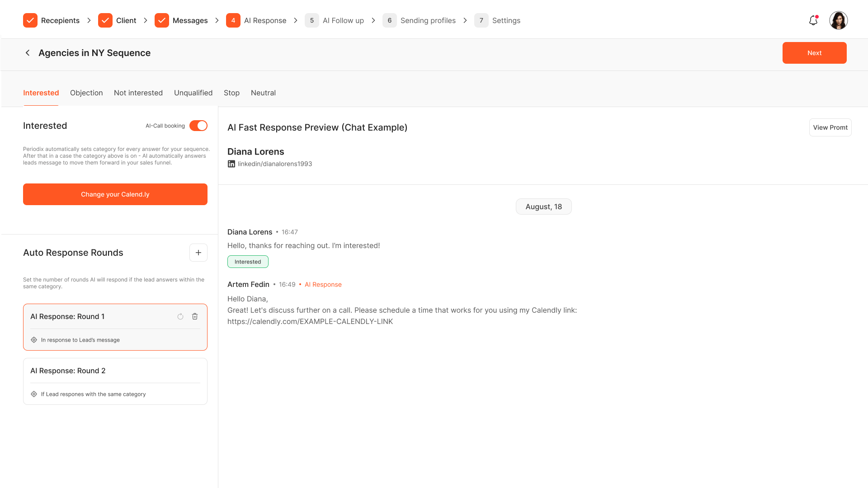This screenshot has width=868, height=488.
Task: Click the AI-Call booking toggle
Action: pyautogui.click(x=198, y=125)
